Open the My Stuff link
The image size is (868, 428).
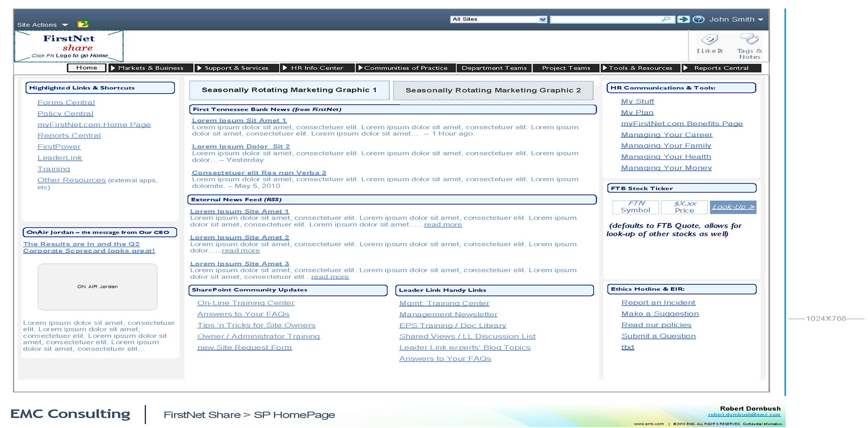(637, 101)
